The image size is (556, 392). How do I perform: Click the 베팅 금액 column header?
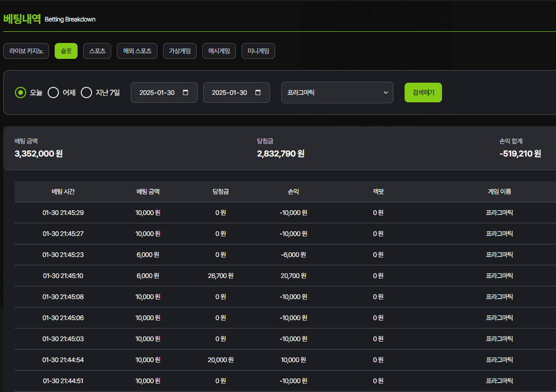(148, 192)
